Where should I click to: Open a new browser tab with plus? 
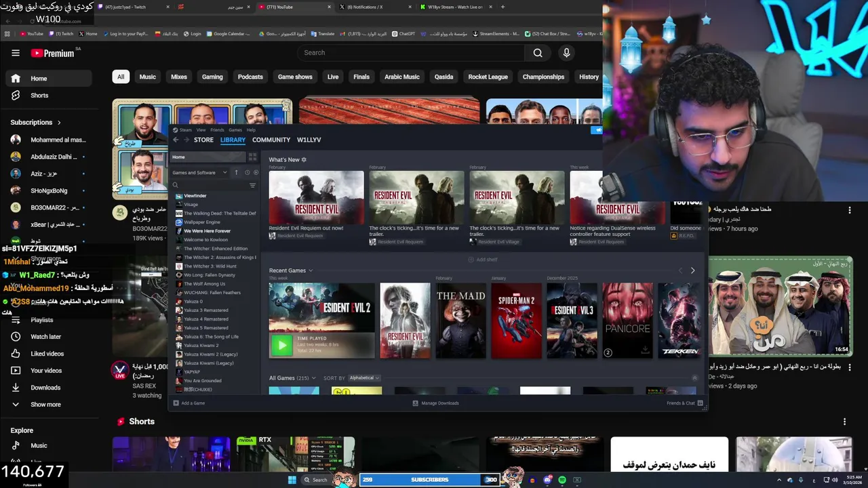point(502,7)
